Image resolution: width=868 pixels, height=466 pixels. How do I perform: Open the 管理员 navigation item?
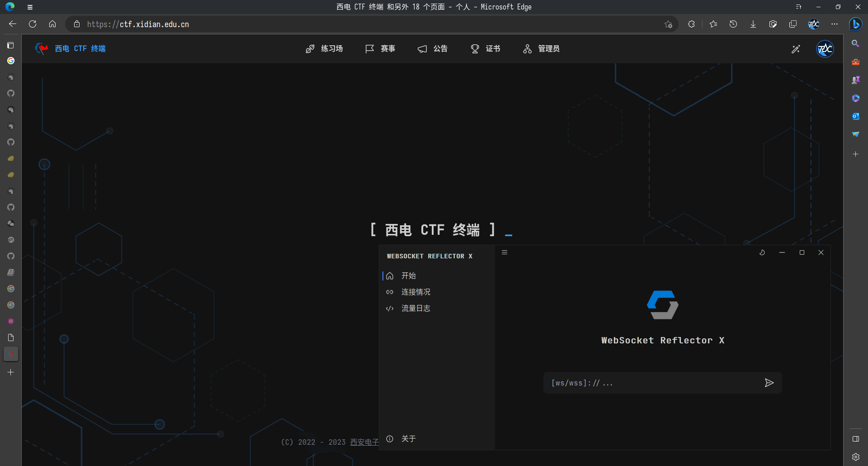coord(541,49)
